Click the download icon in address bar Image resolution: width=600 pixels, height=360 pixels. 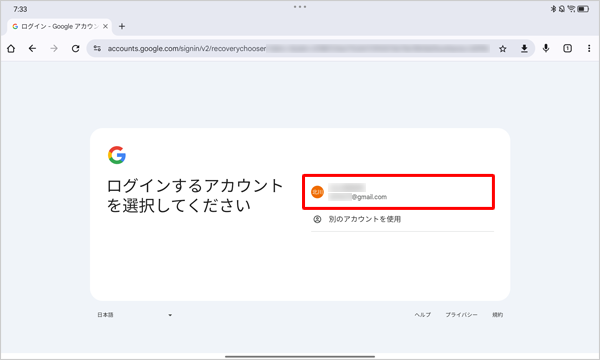[524, 49]
